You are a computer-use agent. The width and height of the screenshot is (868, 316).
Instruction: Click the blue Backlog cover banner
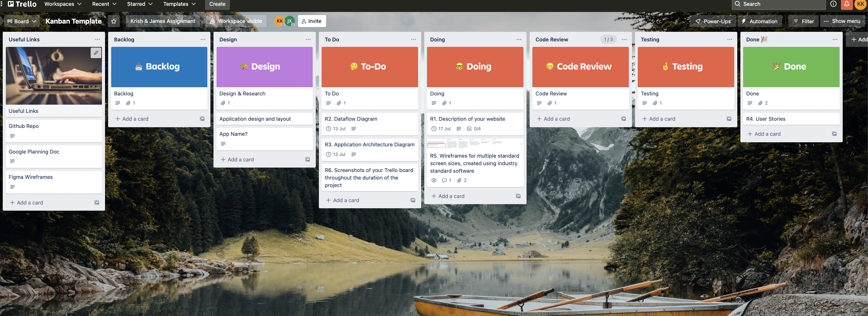159,67
